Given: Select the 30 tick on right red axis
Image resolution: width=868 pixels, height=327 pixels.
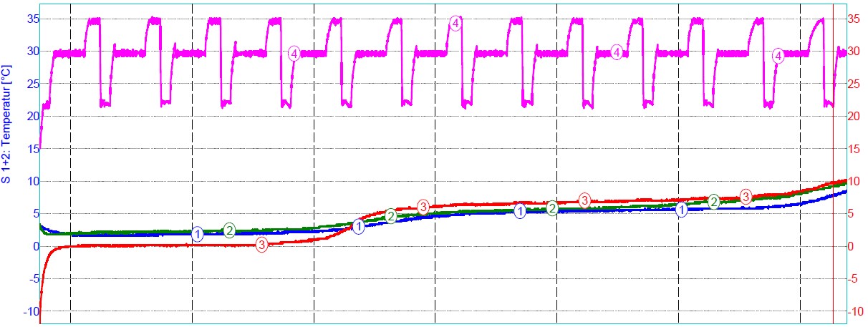Looking at the screenshot, I should (x=855, y=52).
